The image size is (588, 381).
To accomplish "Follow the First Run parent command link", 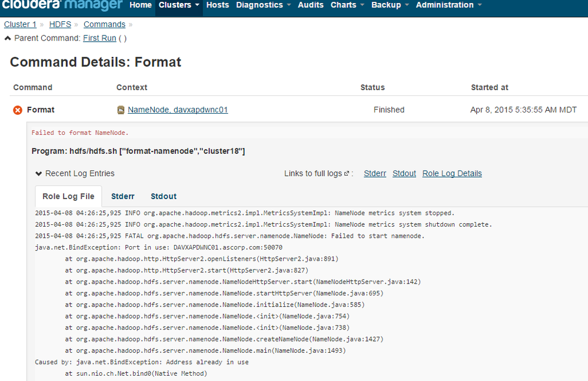I will 99,38.
